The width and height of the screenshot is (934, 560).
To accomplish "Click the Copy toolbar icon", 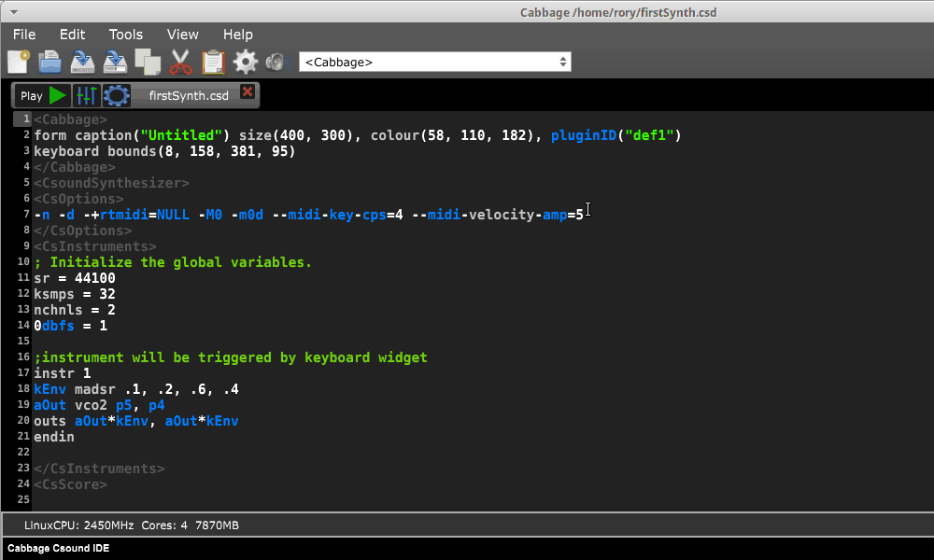I will (x=148, y=63).
